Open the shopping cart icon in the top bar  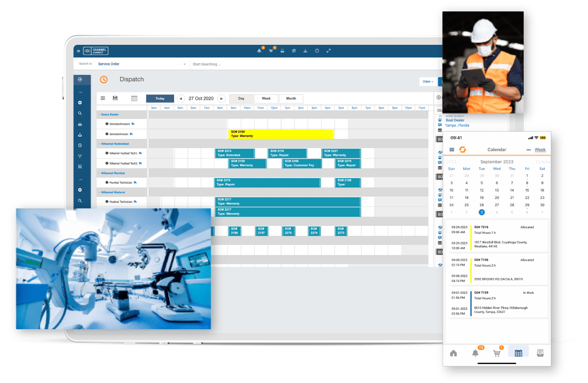point(270,51)
